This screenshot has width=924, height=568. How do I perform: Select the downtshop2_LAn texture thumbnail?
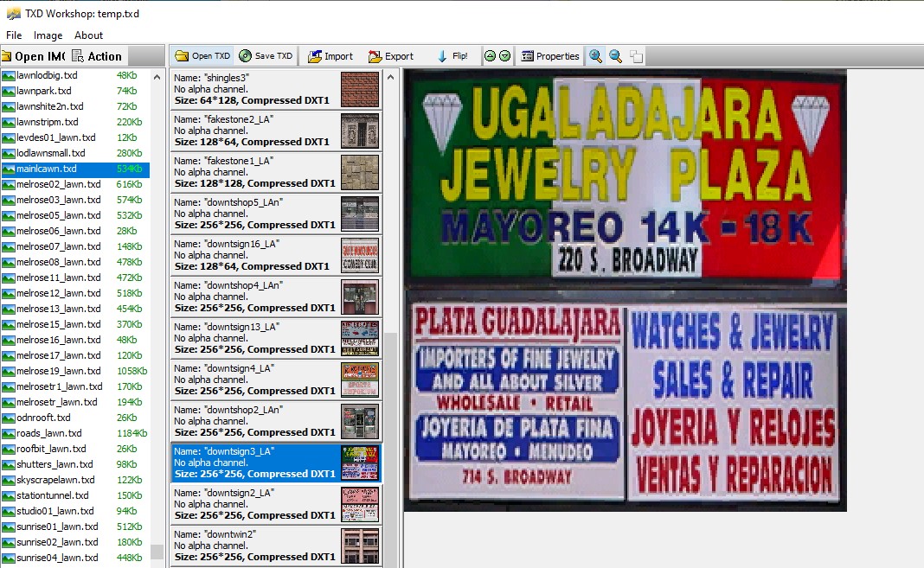tap(359, 421)
